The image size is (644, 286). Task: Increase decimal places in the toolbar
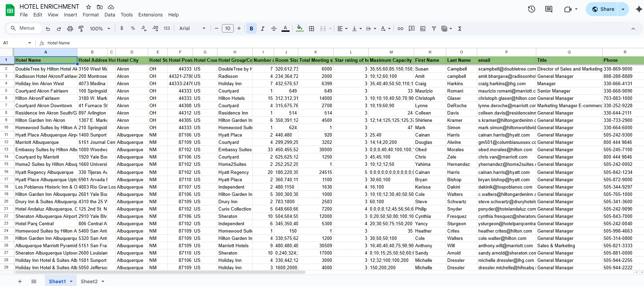155,28
